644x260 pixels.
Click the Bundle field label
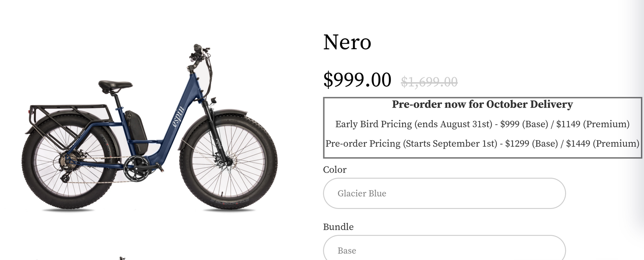338,227
